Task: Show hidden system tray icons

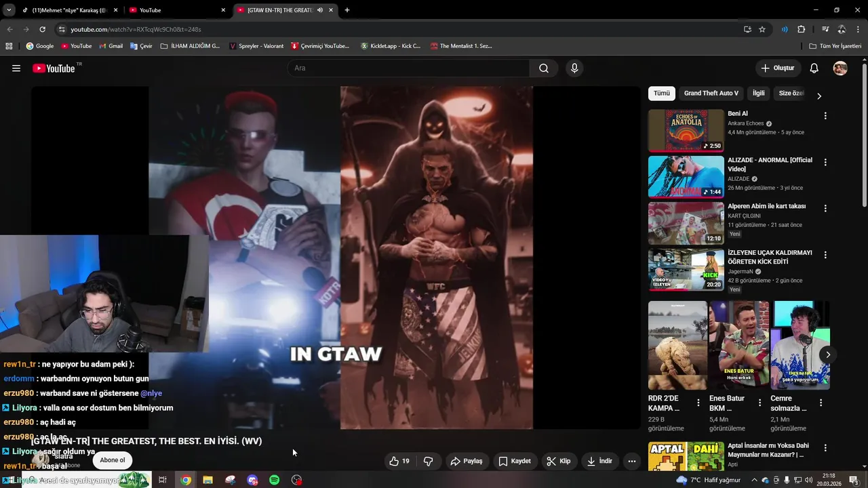Action: (x=754, y=480)
